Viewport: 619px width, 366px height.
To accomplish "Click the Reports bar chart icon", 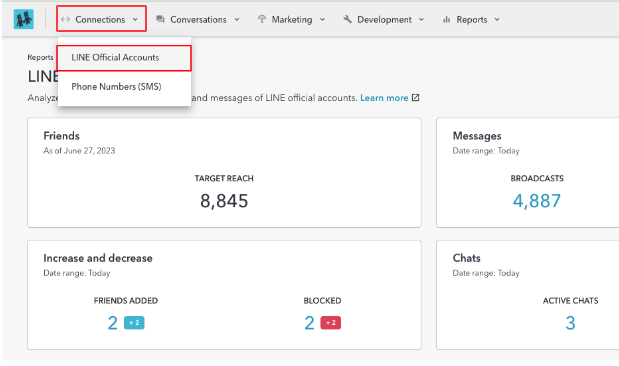I will click(446, 19).
